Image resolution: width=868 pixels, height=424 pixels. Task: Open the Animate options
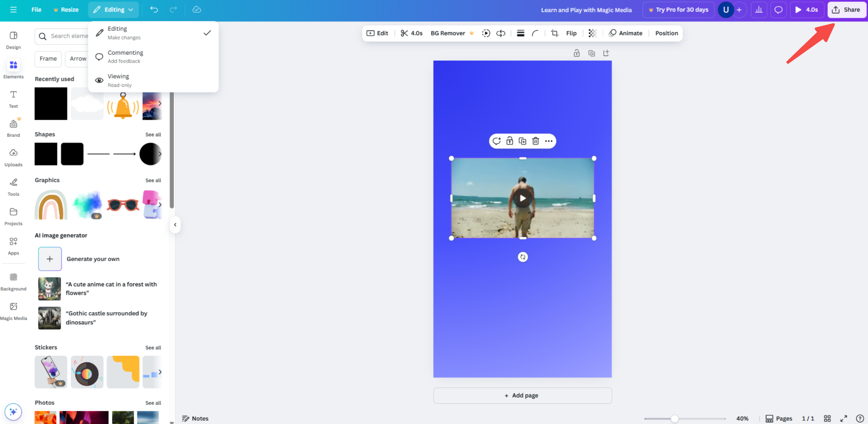point(626,33)
